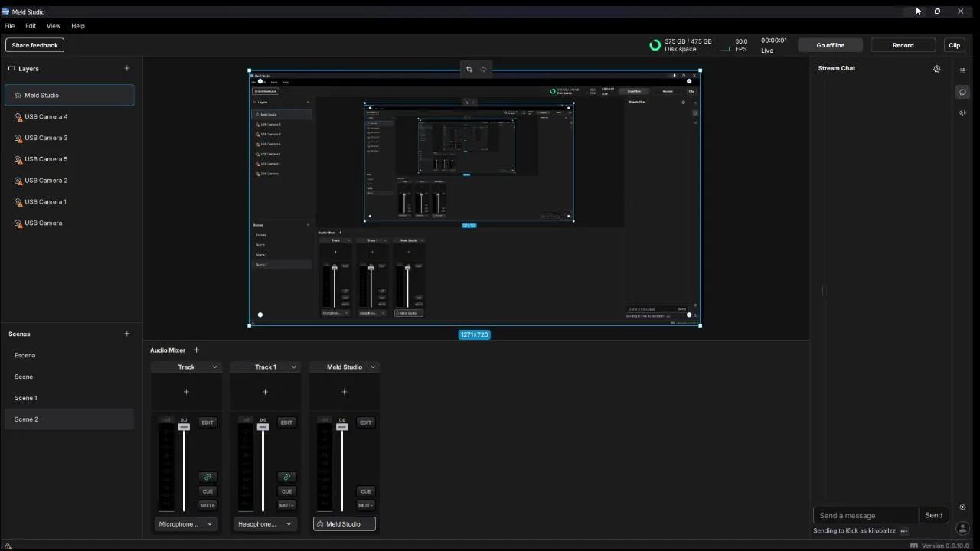980x551 pixels.
Task: Expand the Track 1 channel header dropdown
Action: click(293, 367)
